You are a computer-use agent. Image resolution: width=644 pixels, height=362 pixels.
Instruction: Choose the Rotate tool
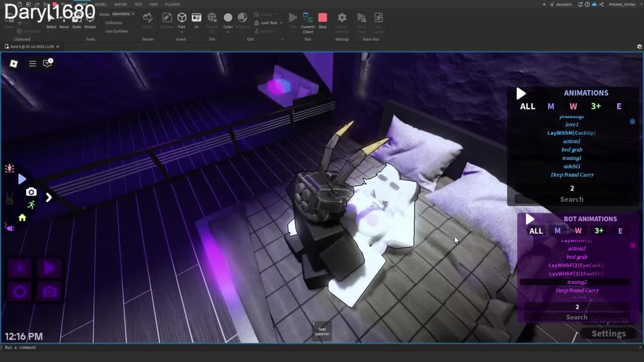90,21
